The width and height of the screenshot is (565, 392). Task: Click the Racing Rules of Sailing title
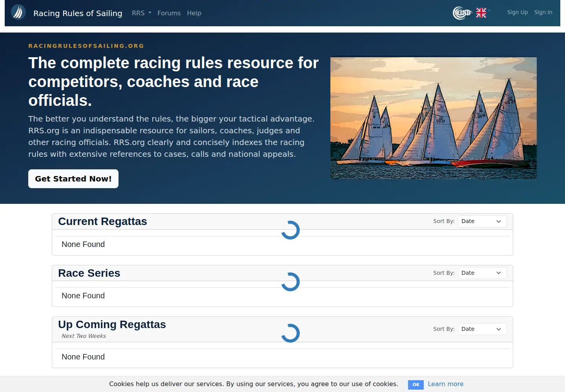click(x=78, y=13)
